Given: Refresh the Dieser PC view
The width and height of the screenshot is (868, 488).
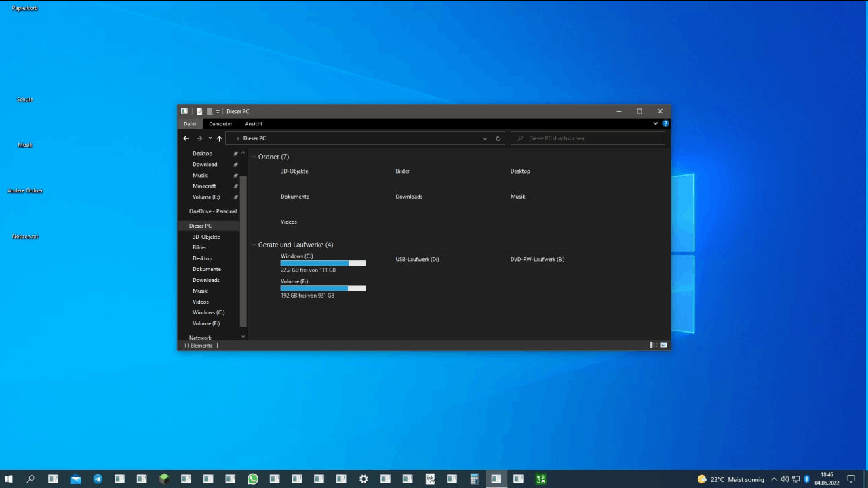Looking at the screenshot, I should point(498,138).
